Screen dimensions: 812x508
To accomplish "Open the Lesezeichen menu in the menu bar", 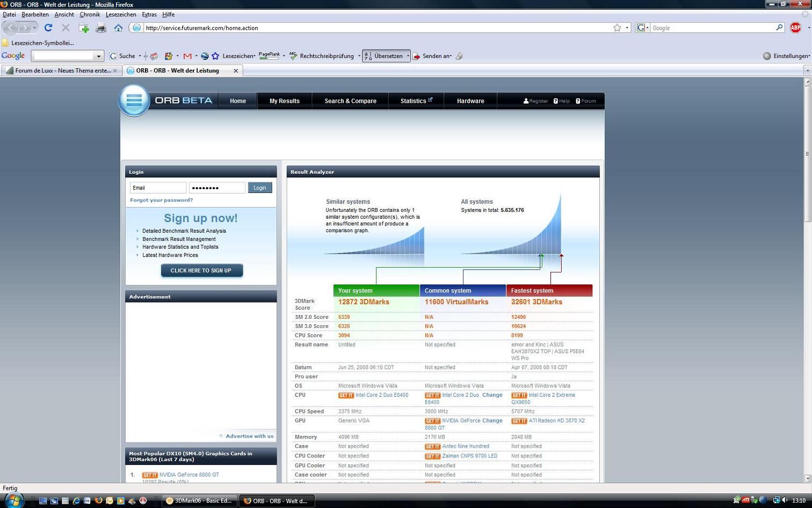I will coord(121,15).
